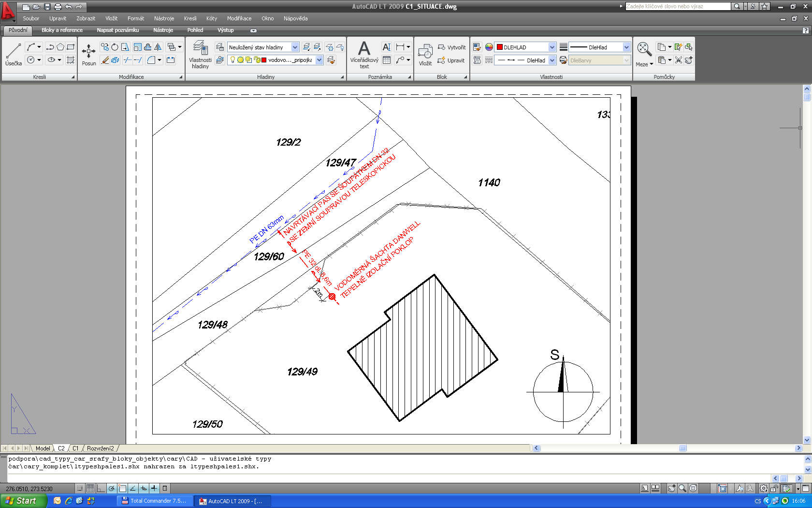Toggle grid display in status bar

click(x=90, y=488)
